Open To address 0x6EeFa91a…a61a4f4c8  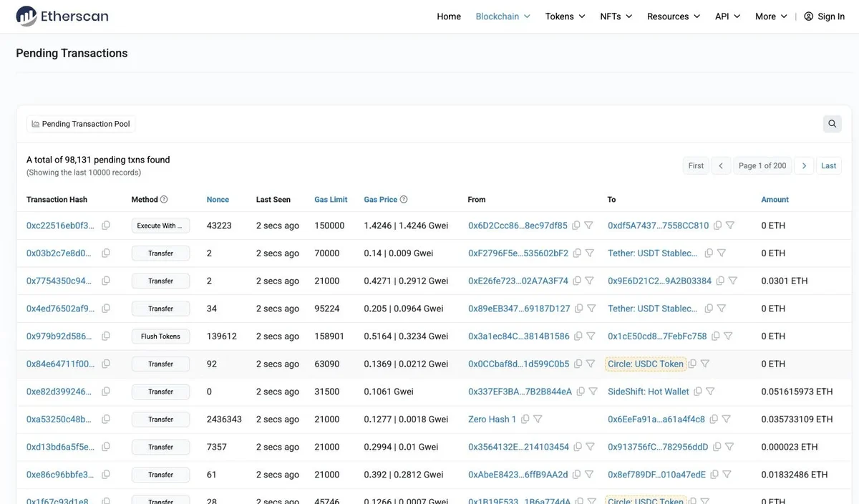pyautogui.click(x=656, y=420)
